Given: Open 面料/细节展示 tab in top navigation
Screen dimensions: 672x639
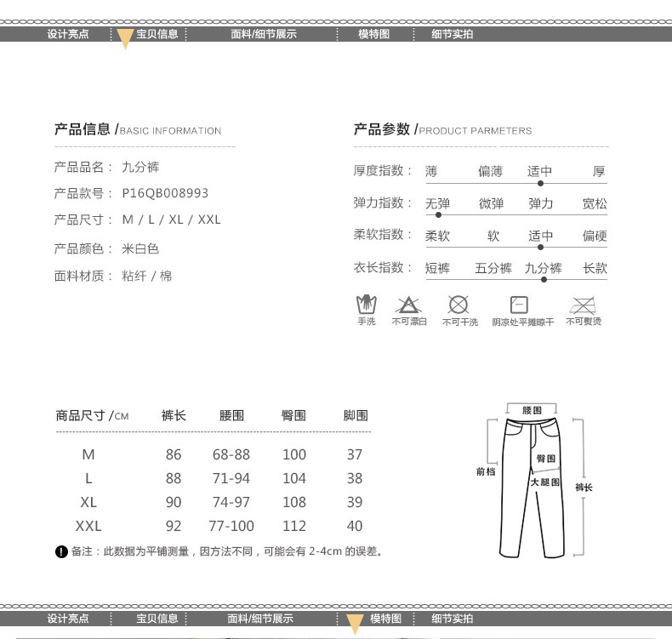Looking at the screenshot, I should (264, 34).
